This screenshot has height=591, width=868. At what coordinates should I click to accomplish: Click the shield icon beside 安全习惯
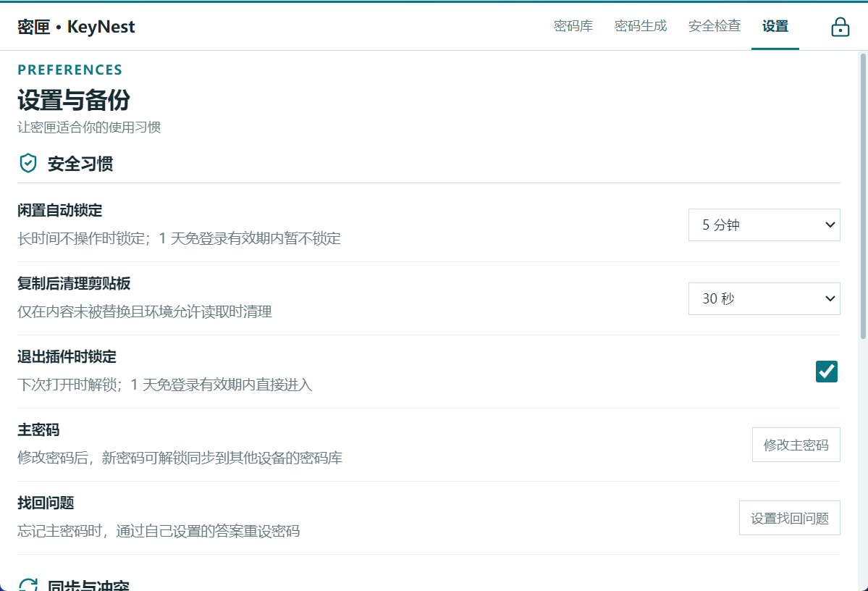point(28,164)
